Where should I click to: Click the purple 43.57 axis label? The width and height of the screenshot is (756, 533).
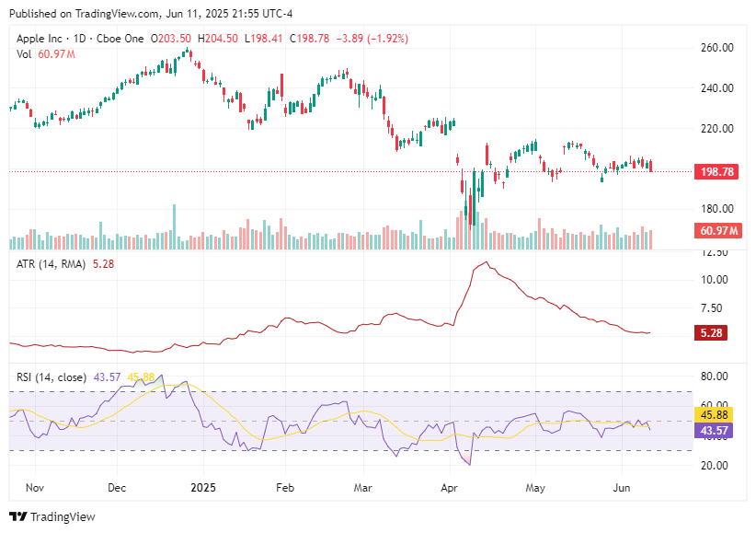pyautogui.click(x=714, y=430)
